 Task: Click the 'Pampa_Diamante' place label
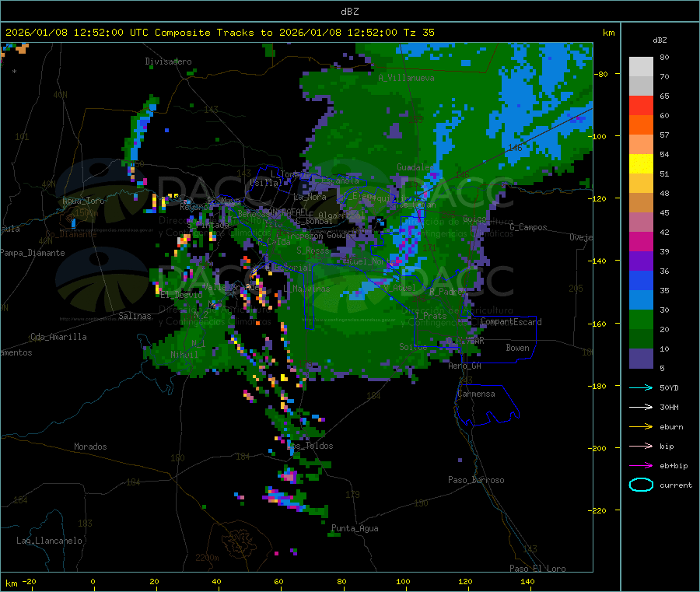(33, 253)
